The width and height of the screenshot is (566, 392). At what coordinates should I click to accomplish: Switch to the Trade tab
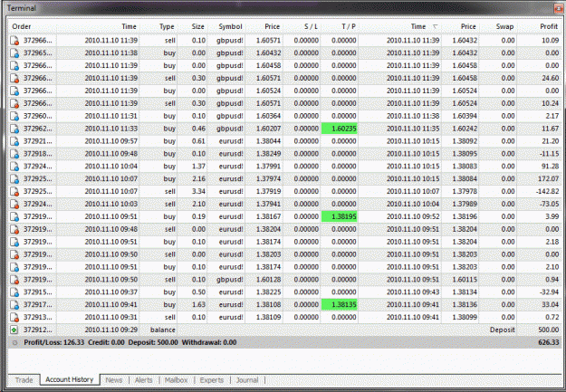click(24, 380)
